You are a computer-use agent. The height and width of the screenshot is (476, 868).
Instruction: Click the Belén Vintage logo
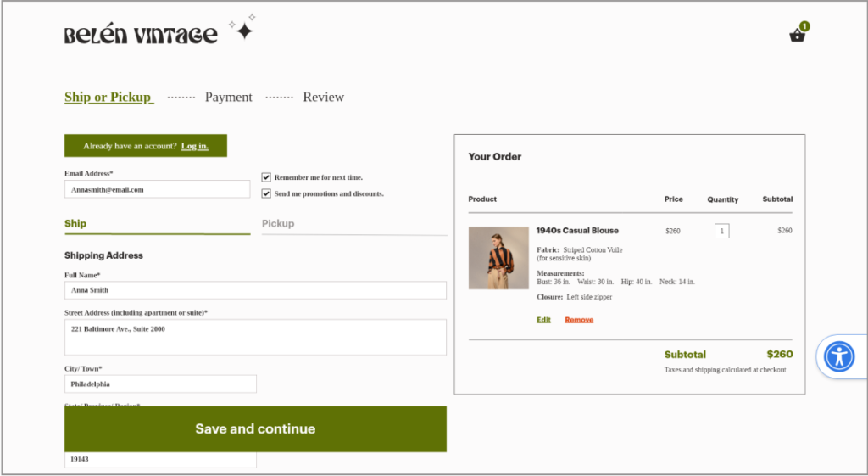(141, 35)
